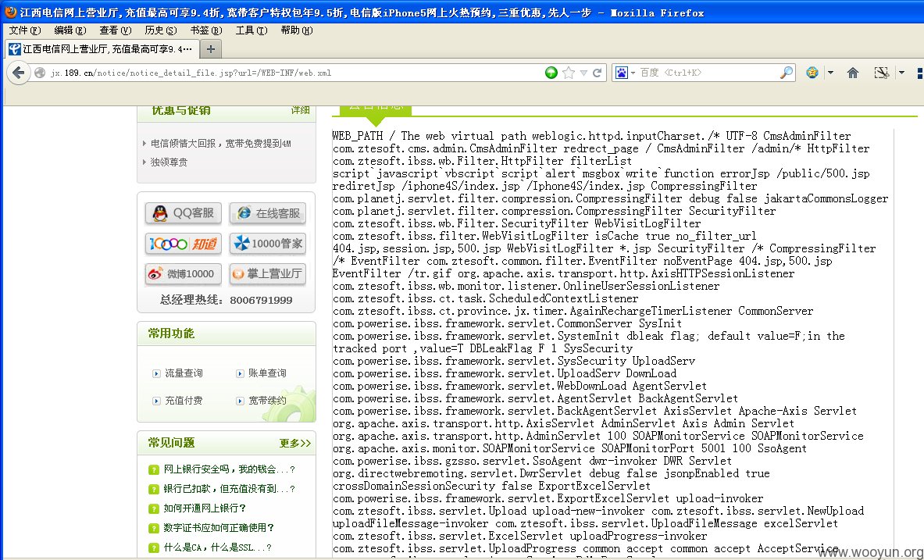924x560 pixels.
Task: Open the 历史(S) menu
Action: point(160,30)
